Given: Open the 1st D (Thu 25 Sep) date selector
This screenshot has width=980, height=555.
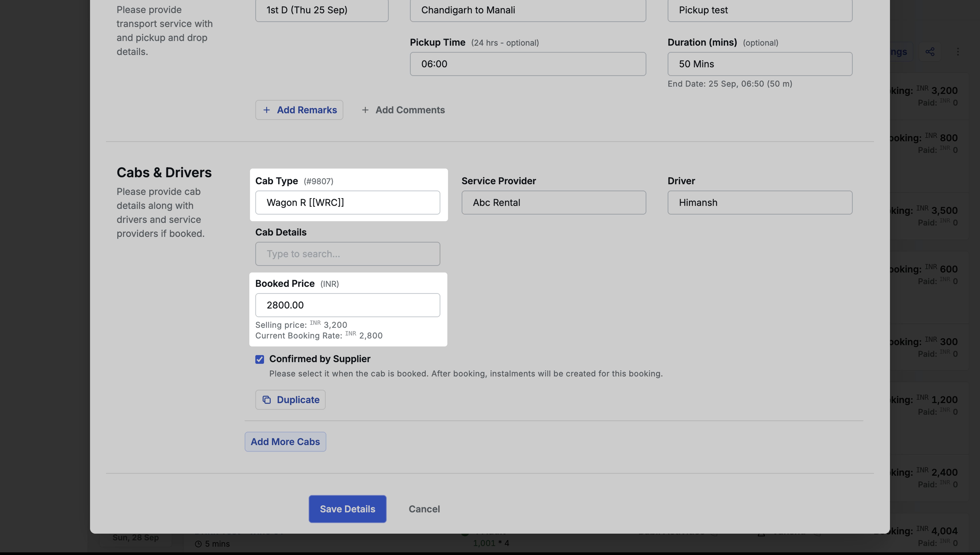Looking at the screenshot, I should (x=321, y=10).
